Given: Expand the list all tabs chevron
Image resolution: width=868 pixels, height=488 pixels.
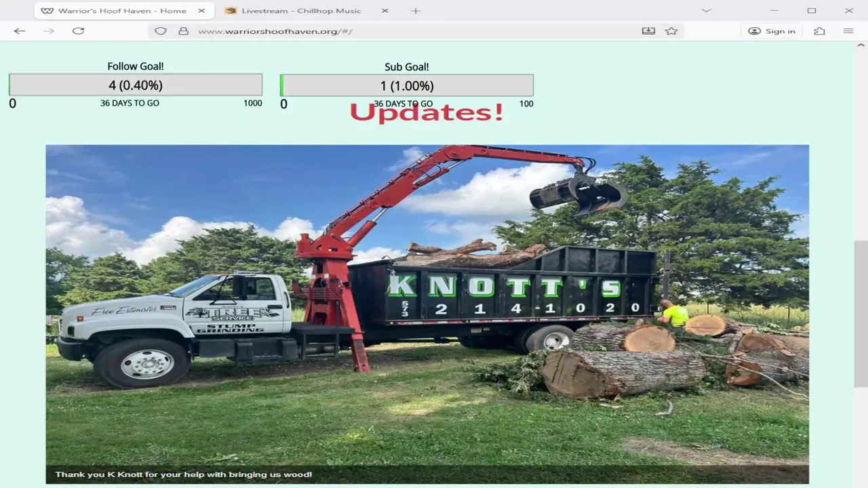Looking at the screenshot, I should coord(706,11).
